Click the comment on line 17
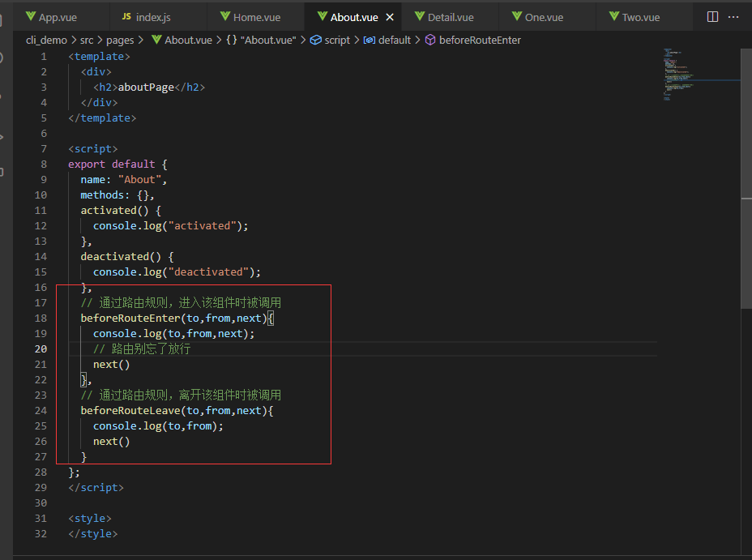Viewport: 752px width, 560px height. click(181, 303)
